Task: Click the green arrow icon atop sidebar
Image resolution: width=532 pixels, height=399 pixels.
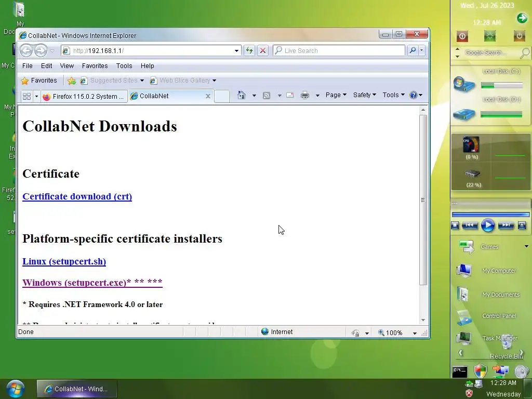Action: [522, 18]
